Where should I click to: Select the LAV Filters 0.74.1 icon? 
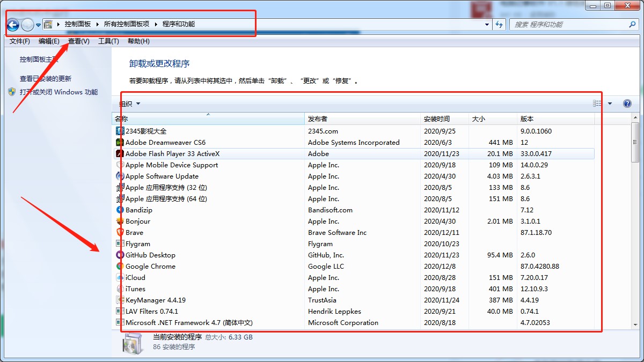(x=120, y=311)
